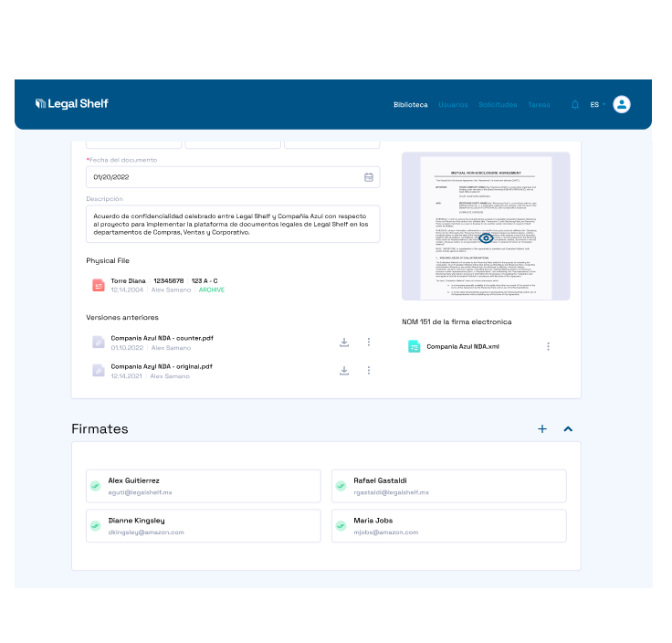Image resolution: width=672 pixels, height=643 pixels.
Task: Select Alex Guitierrez signer card
Action: coord(203,486)
